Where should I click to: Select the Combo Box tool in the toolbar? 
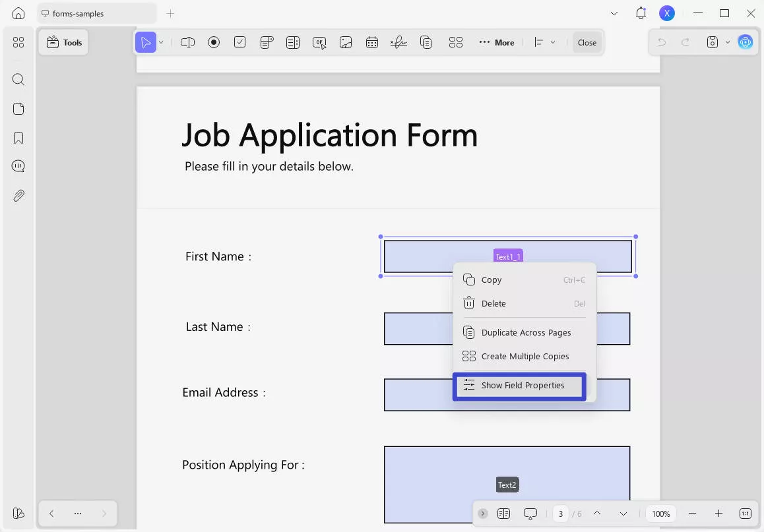tap(267, 42)
